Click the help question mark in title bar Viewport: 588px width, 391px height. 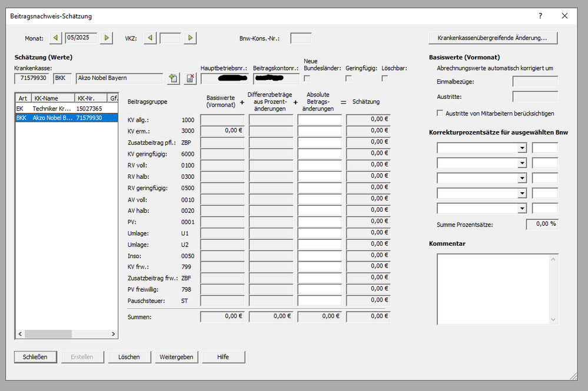pyautogui.click(x=540, y=16)
